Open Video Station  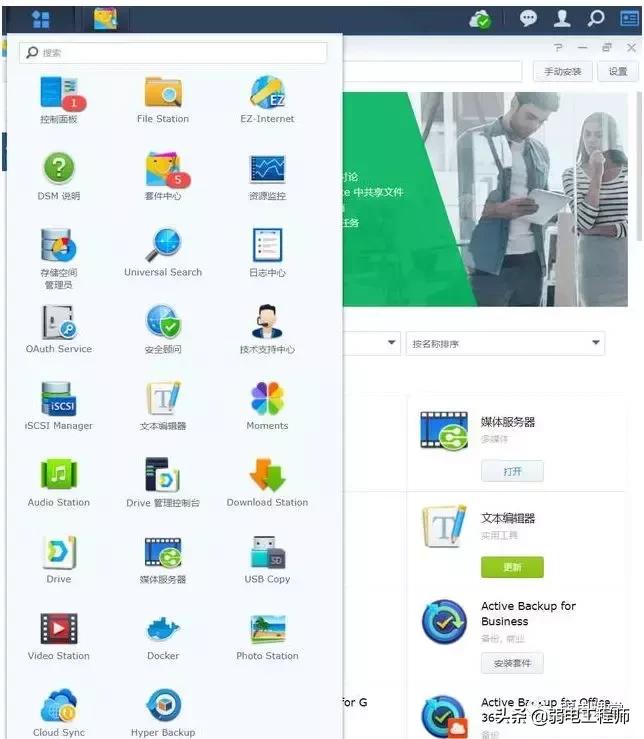tap(58, 637)
